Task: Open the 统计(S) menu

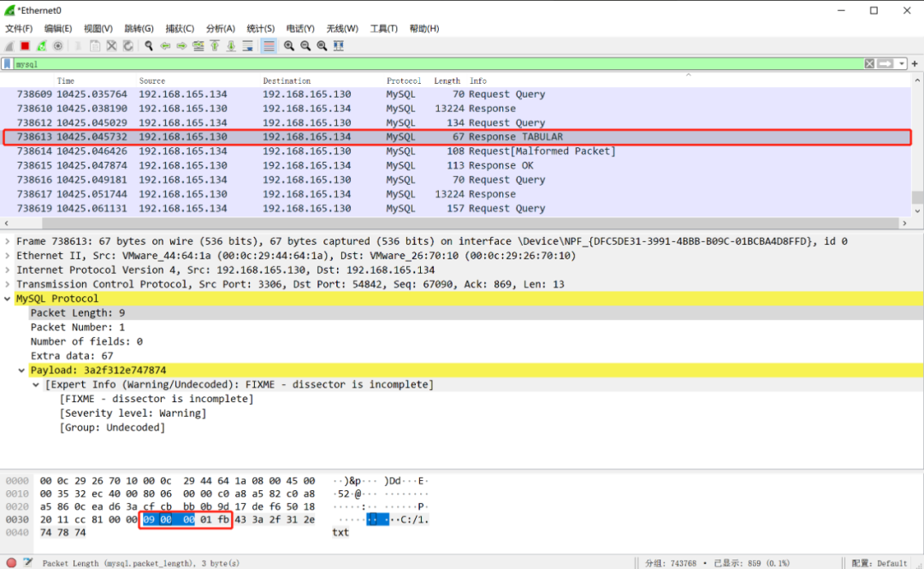Action: point(261,28)
